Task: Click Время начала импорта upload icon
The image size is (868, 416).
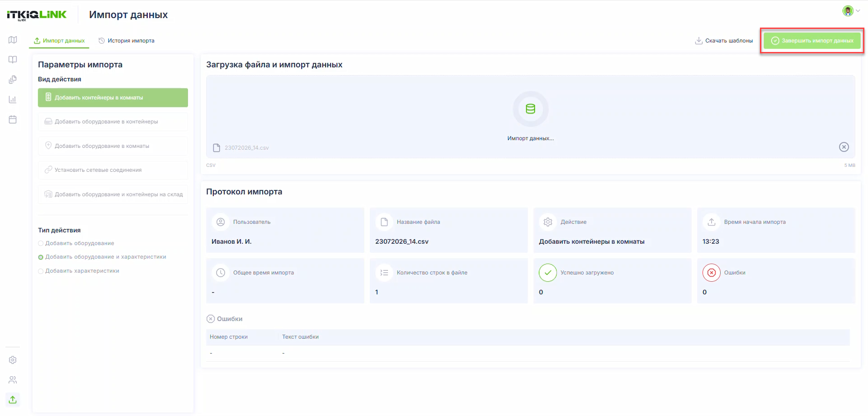Action: coord(712,222)
